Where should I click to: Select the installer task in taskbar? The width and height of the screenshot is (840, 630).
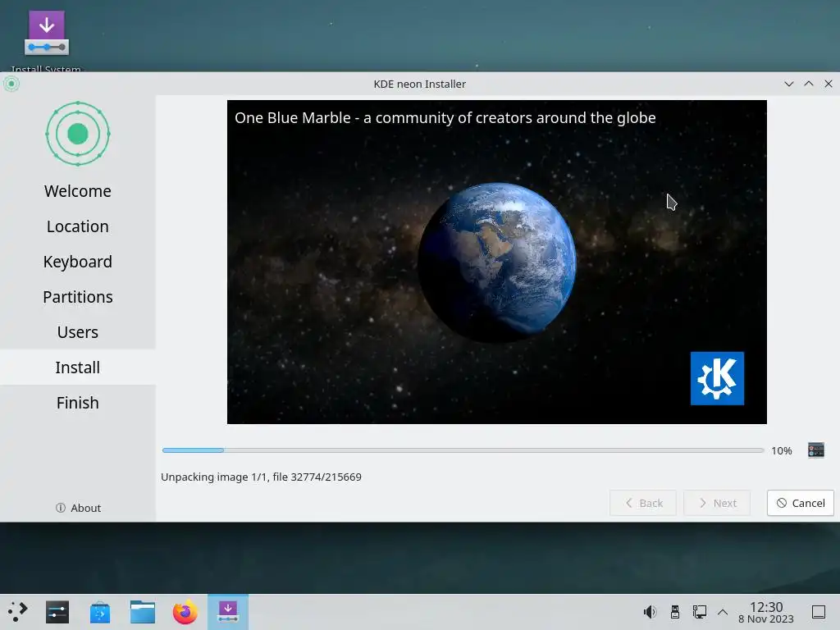[228, 612]
